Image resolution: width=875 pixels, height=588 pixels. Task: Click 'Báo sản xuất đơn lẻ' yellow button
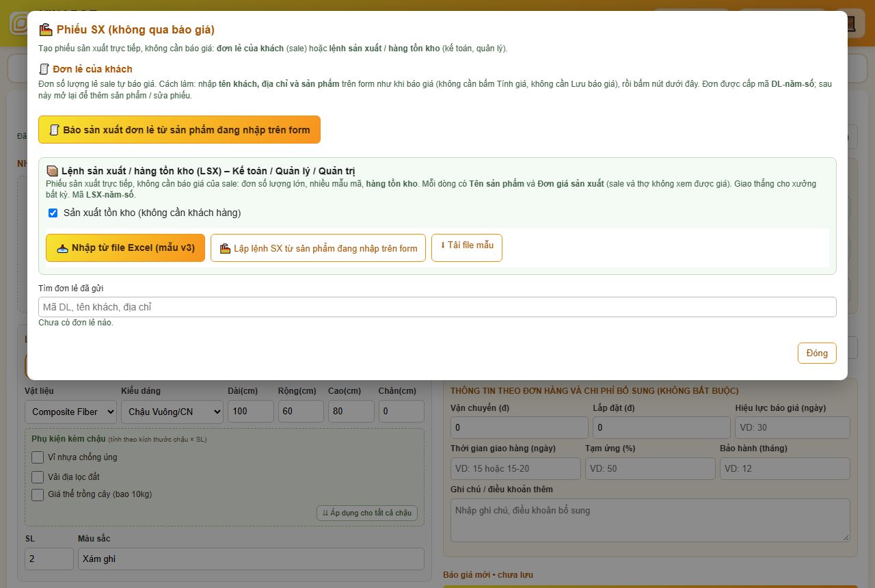[179, 130]
